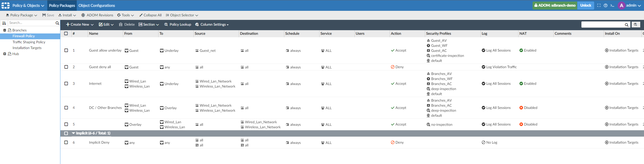
Task: Click Collapse All
Action: coord(150,15)
